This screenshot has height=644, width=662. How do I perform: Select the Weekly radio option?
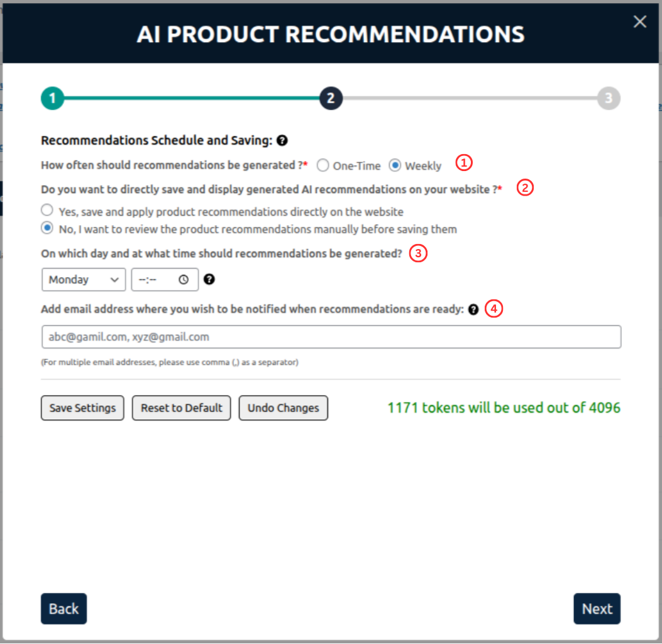[x=395, y=166]
